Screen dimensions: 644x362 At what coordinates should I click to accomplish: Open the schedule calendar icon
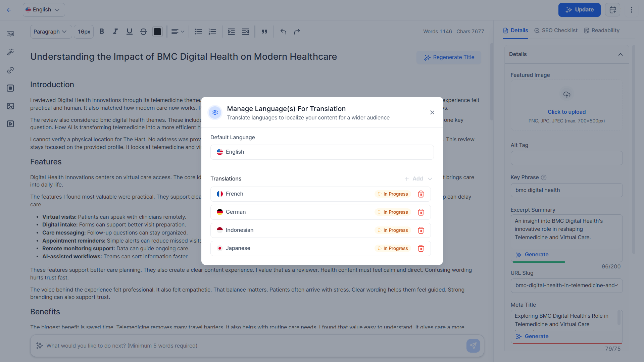[x=612, y=10]
